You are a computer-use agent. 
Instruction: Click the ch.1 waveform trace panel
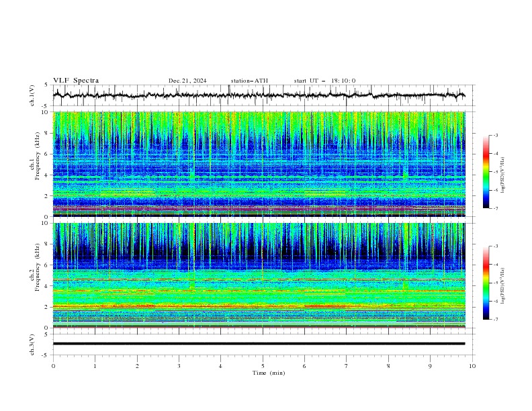click(x=263, y=95)
